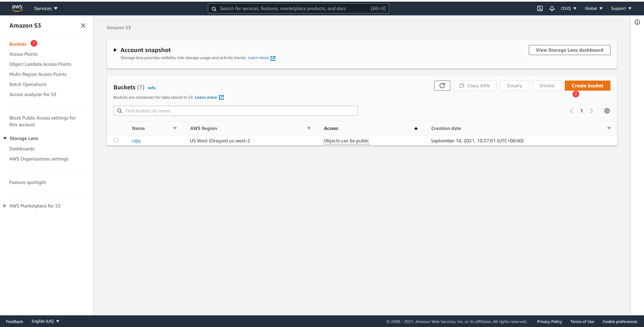Image resolution: width=644 pixels, height=327 pixels.
Task: Open the cdjq bucket link
Action: (136, 141)
